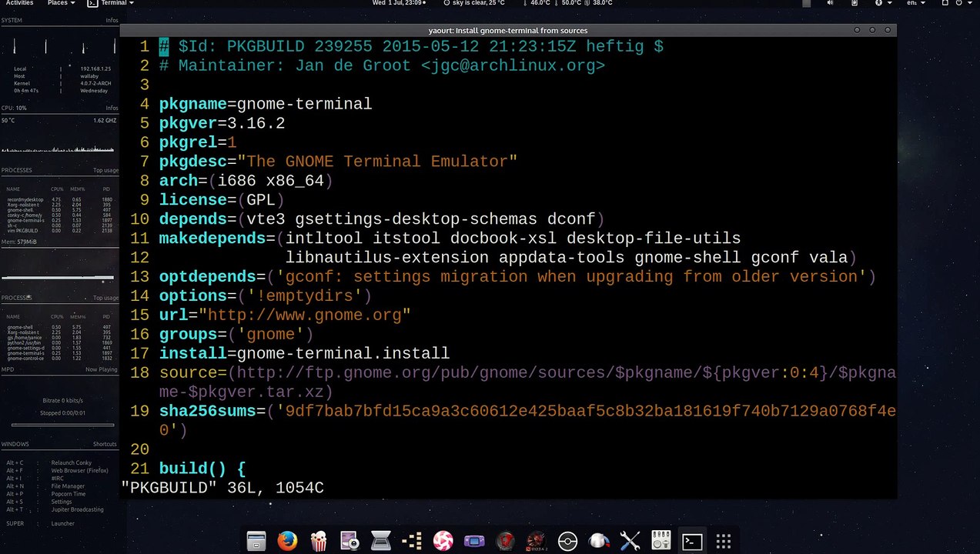980x554 pixels.
Task: Click the pkgdesc 'The GNOME Terminal Emulator' string
Action: tap(377, 162)
